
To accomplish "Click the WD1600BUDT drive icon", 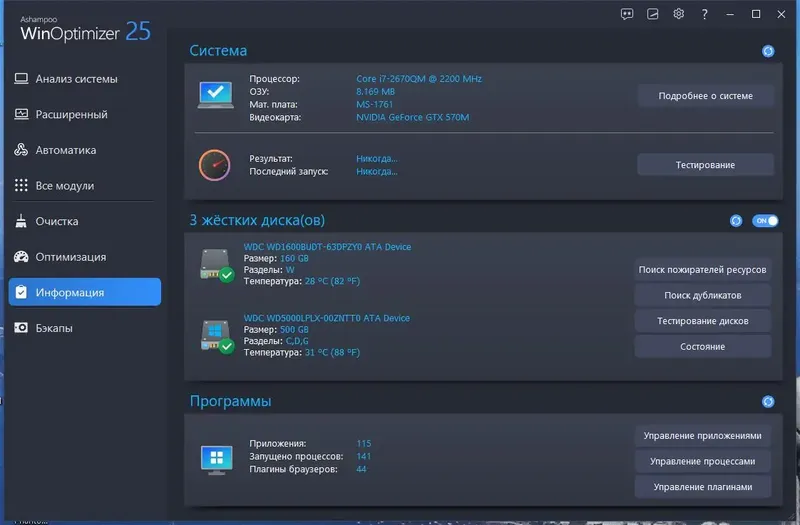I will [217, 265].
